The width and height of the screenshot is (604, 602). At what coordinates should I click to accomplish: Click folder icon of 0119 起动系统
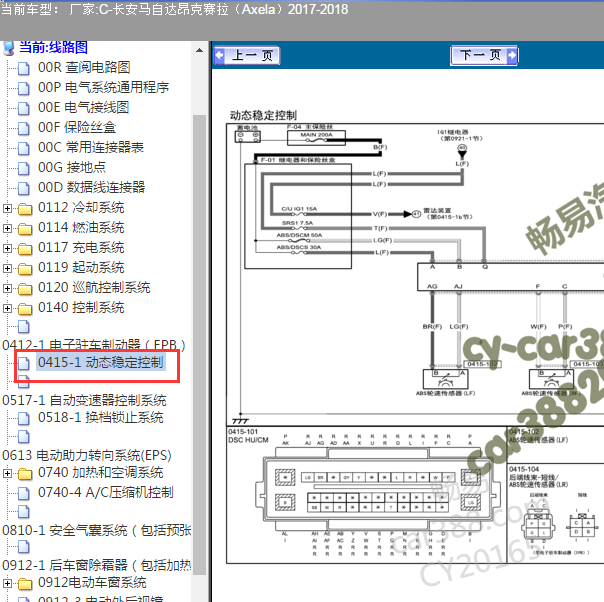[x=25, y=269]
